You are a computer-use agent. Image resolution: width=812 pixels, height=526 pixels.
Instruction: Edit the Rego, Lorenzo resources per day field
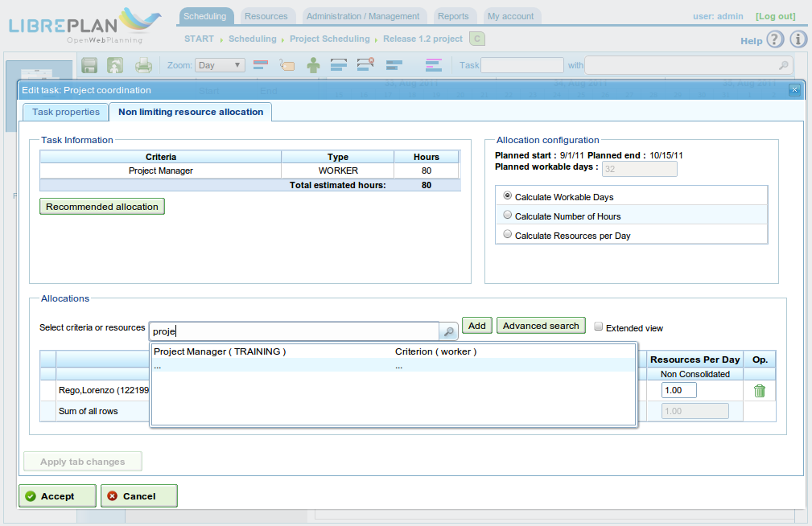point(679,390)
